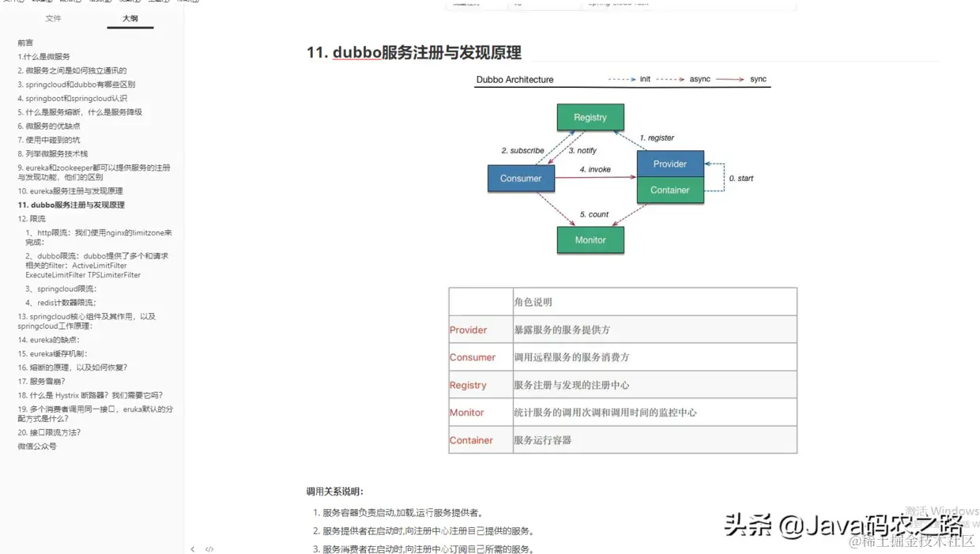The image size is (980, 554).
Task: Select highlighted 11. dubbo服务注册与发现原理 outline item
Action: click(71, 205)
